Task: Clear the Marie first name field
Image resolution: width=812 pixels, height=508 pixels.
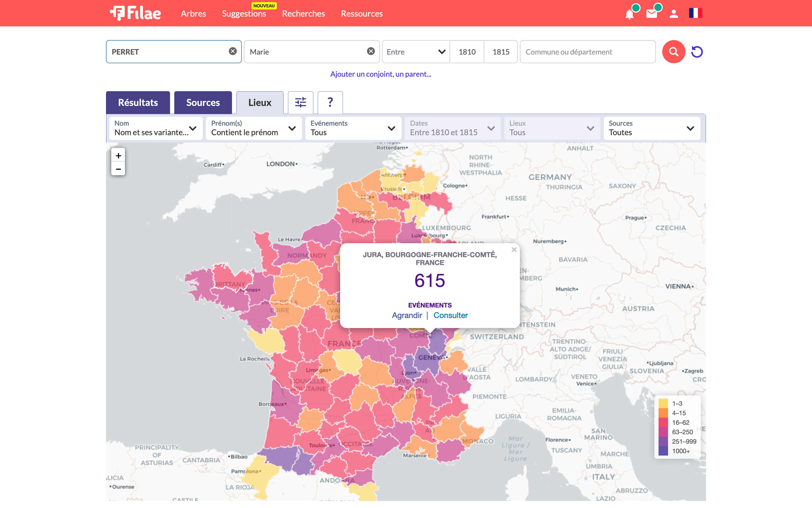Action: point(370,51)
